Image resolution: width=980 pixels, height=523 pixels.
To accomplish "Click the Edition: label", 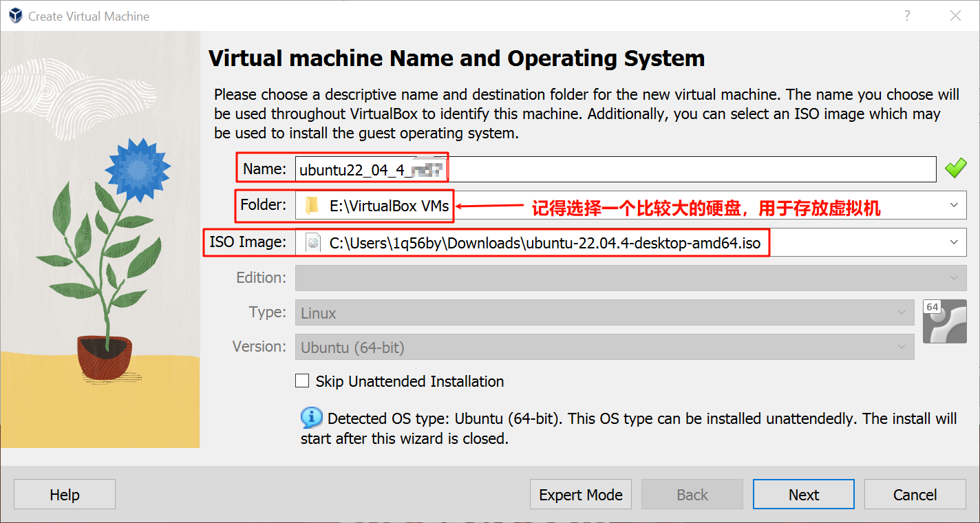I will coord(262,277).
